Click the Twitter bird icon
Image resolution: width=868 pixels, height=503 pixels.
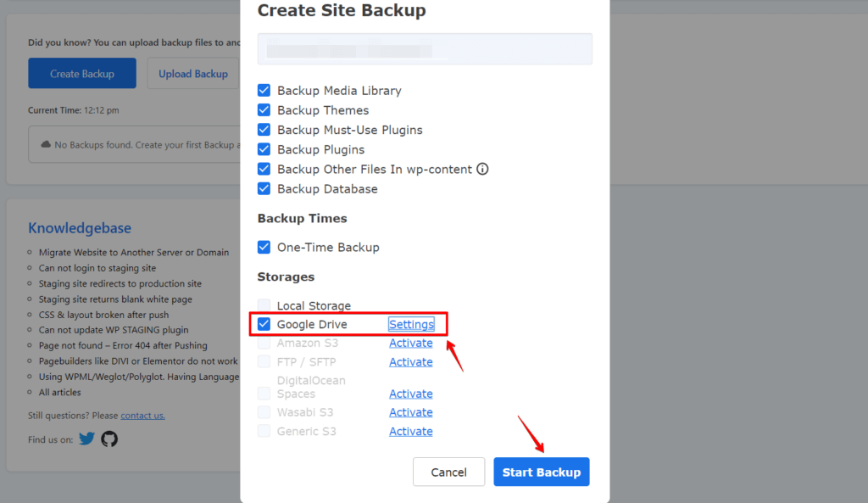click(86, 439)
